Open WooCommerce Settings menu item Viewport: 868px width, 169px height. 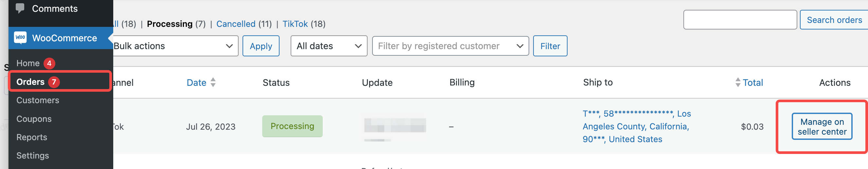point(33,156)
